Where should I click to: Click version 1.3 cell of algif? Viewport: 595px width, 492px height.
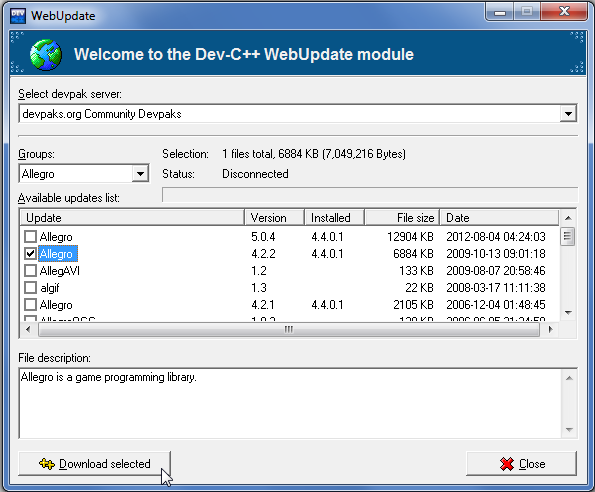click(259, 288)
